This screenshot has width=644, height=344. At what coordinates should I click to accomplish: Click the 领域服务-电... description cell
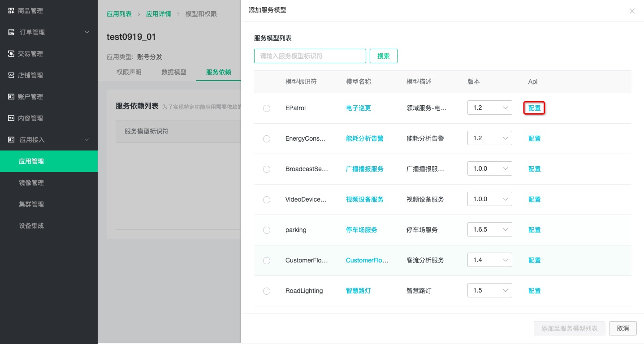[427, 108]
